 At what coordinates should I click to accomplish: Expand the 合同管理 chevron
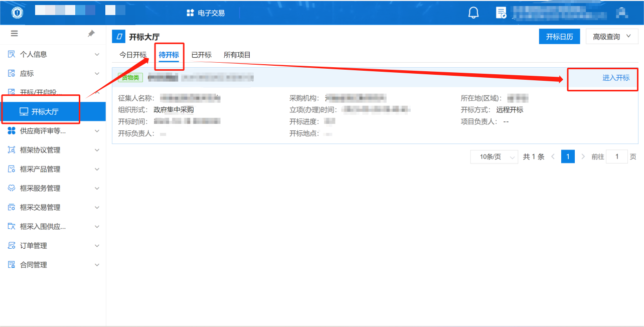pos(97,265)
